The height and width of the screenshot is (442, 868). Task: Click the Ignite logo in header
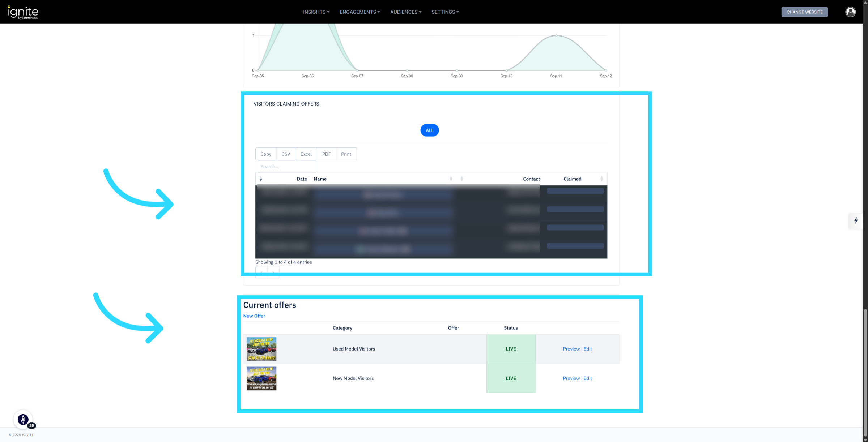coord(23,12)
